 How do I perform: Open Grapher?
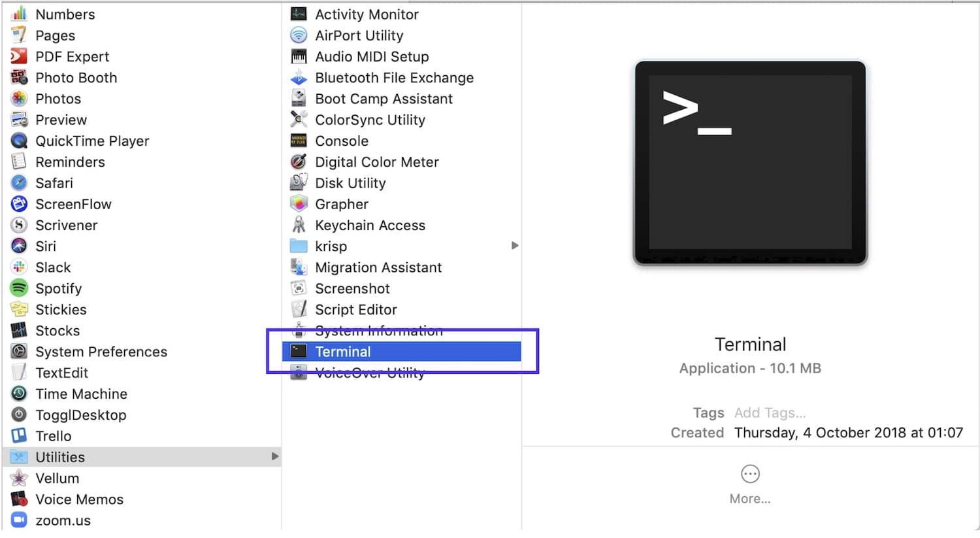click(341, 204)
